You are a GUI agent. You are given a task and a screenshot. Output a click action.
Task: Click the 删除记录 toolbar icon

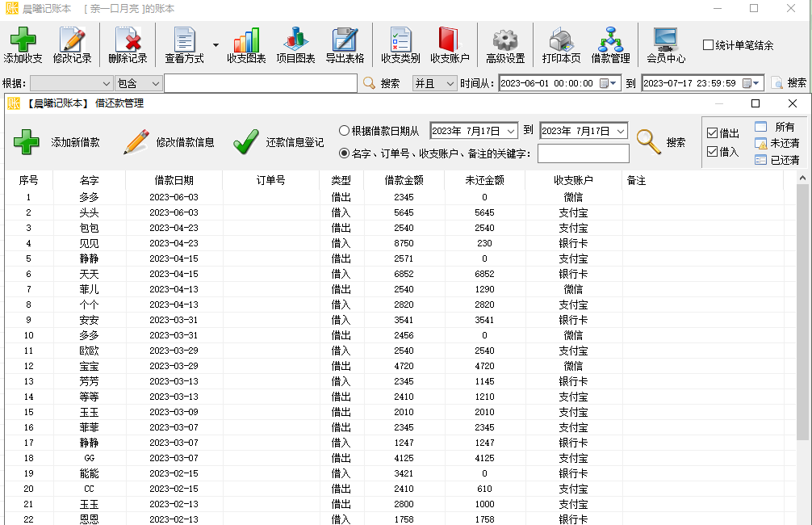click(x=128, y=40)
